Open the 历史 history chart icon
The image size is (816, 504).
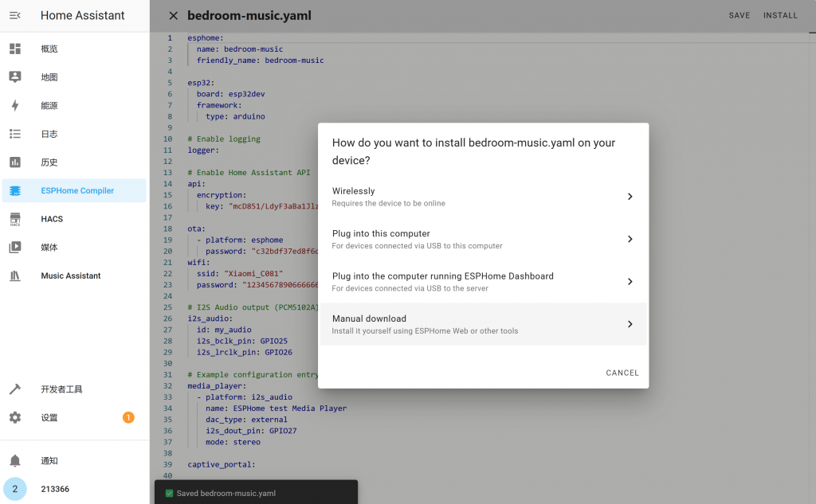point(15,162)
